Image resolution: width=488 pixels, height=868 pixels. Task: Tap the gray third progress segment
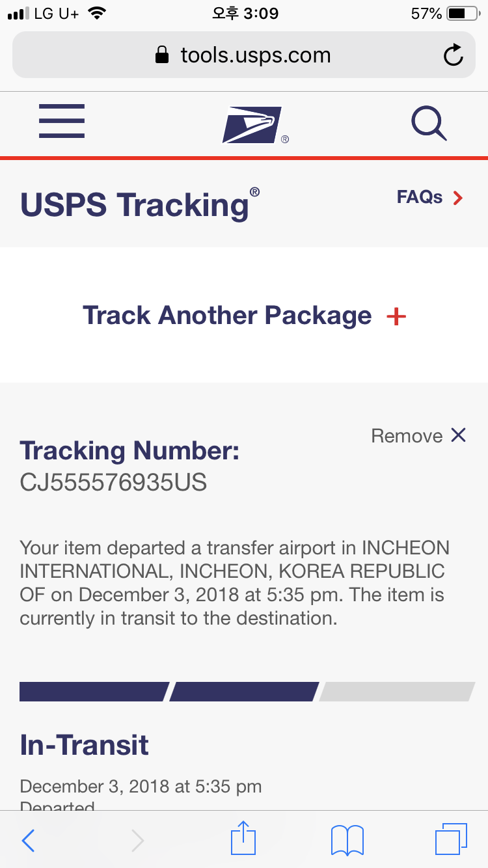(397, 692)
